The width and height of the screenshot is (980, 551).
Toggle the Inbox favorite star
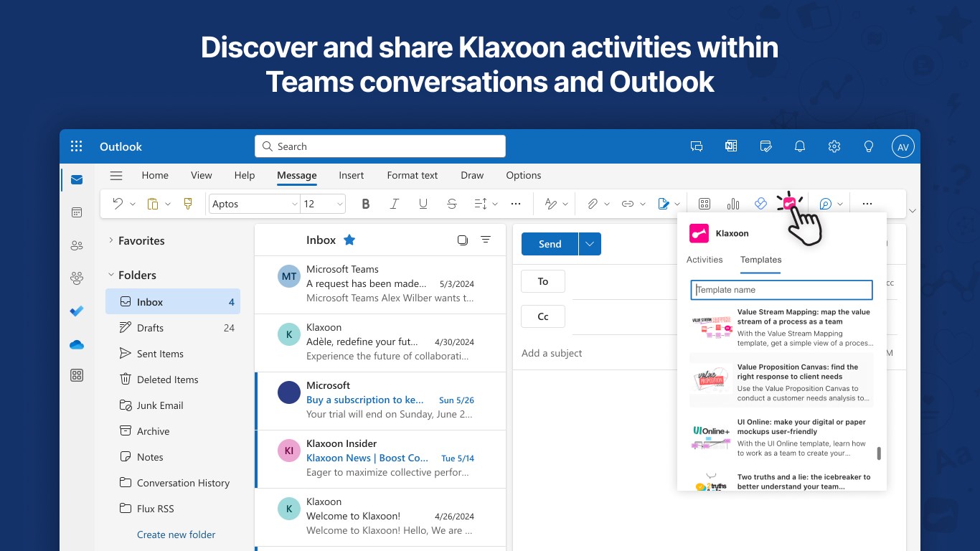349,240
